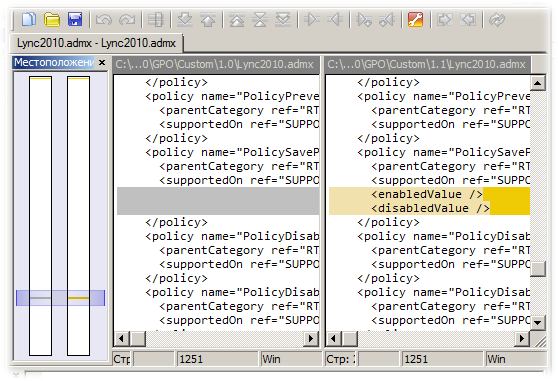Click the left pane Стр line status
Image resolution: width=558 pixels, height=381 pixels.
[122, 359]
